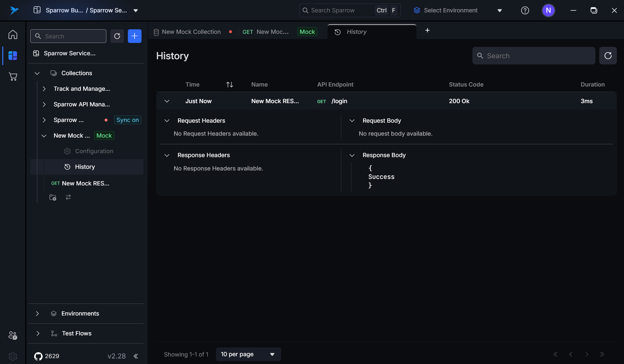Collapse the Response Body section
Screen dimensions: 624x364
pos(352,155)
